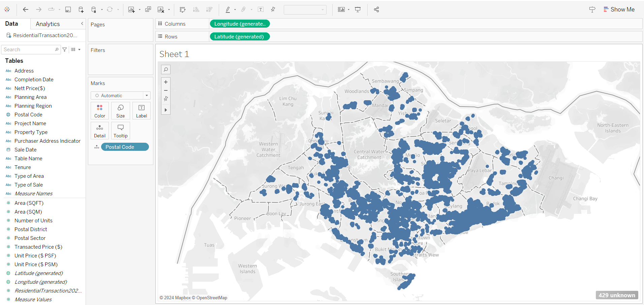Click the Add New Data Source icon
Screen dimensions: 644x305
coord(81,9)
